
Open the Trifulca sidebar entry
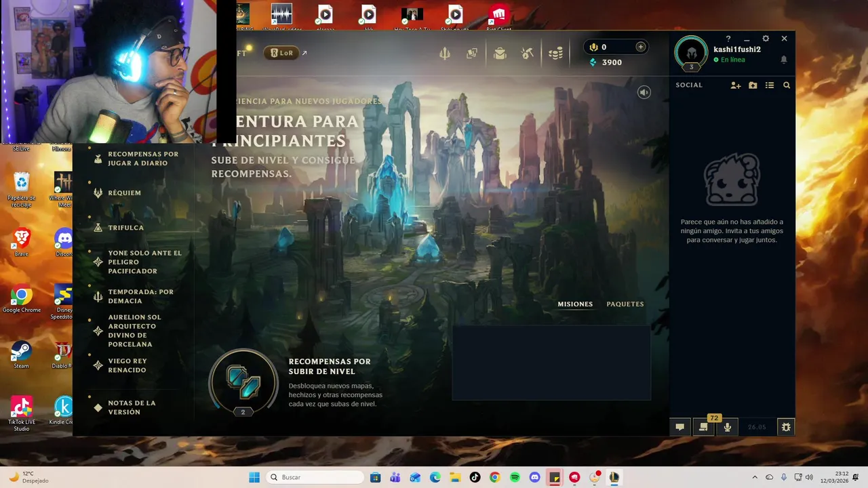coord(119,228)
